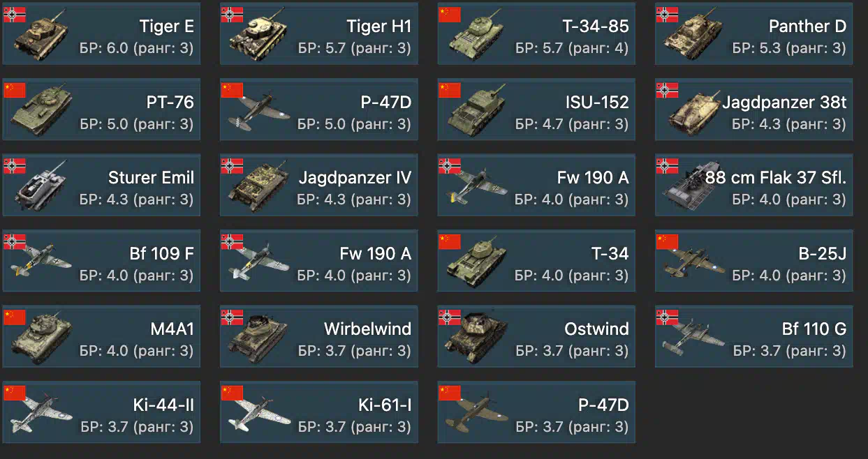Open the P-47D card rated 3.7
The height and width of the screenshot is (459, 868).
coord(536,412)
